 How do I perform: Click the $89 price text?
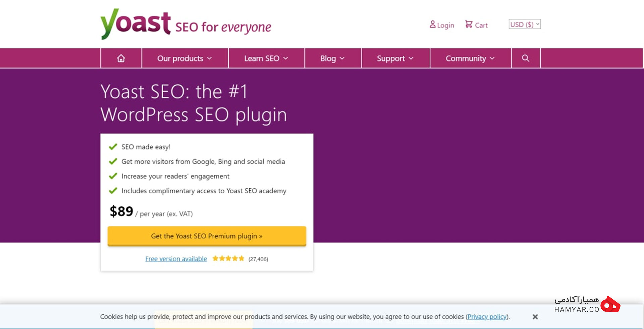tap(121, 211)
